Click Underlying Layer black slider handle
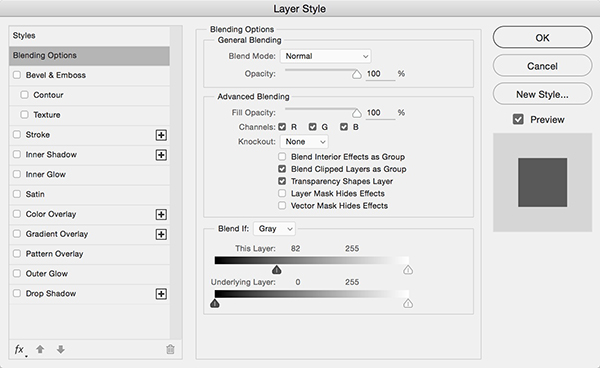 pyautogui.click(x=215, y=304)
